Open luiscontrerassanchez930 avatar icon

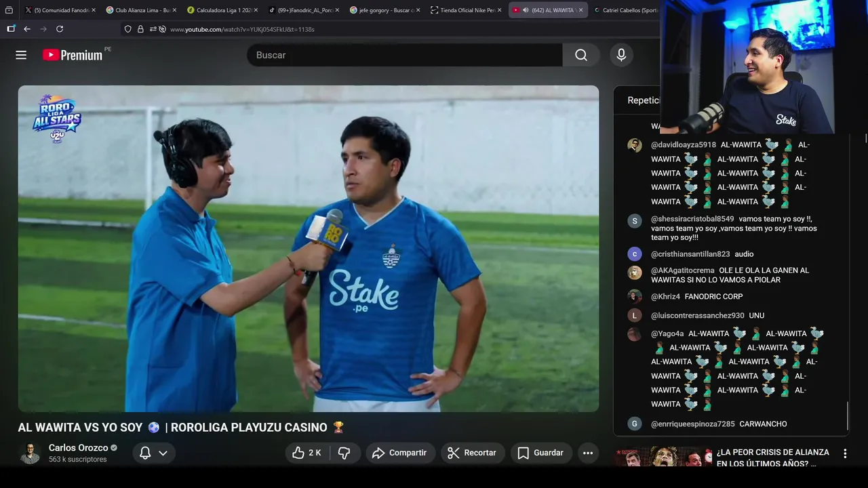[x=635, y=315]
